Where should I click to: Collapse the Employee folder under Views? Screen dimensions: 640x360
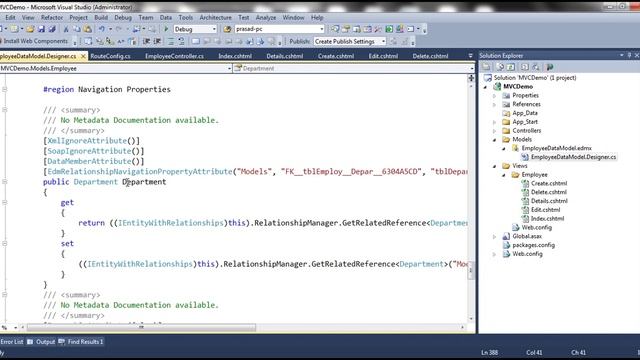[504, 175]
